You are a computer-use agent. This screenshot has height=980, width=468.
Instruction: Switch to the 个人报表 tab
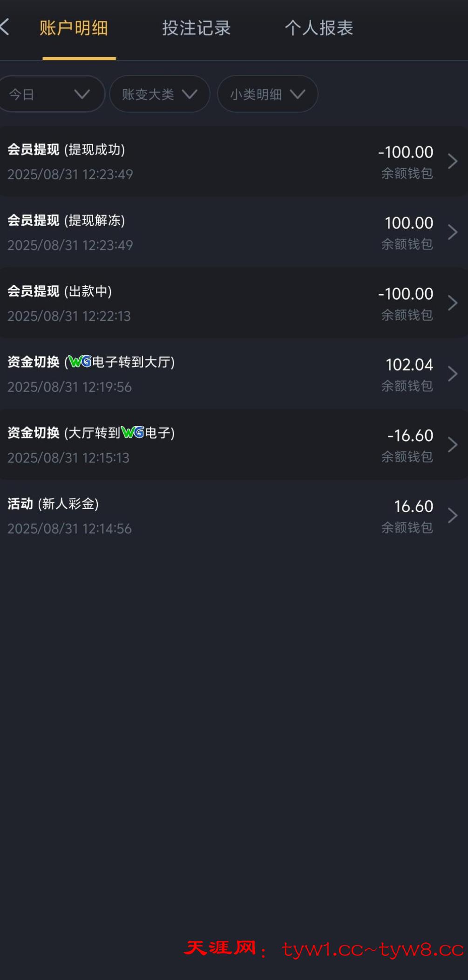[x=319, y=28]
